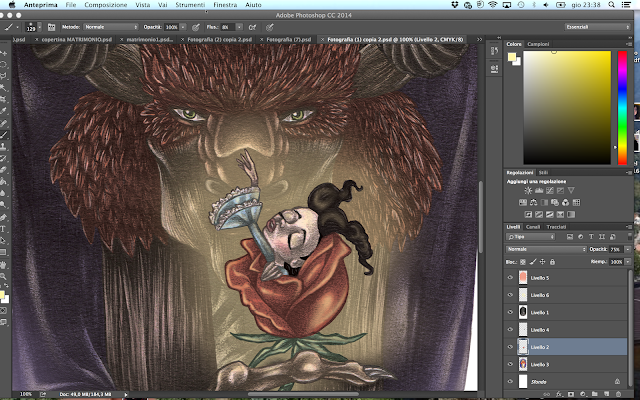
Task: Filter layers by type layers (T icon)
Action: pos(591,237)
